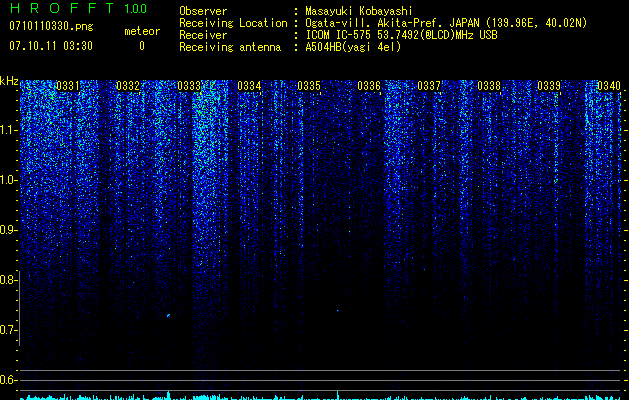This screenshot has width=629, height=400.
Task: Click the 0.8 kHz axis label
Action: pyautogui.click(x=8, y=280)
